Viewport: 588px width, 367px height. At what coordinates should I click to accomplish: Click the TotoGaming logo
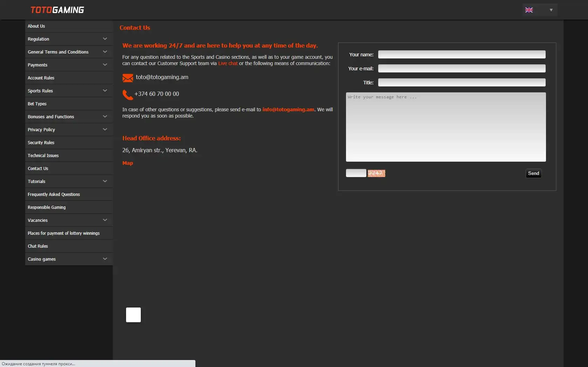point(57,10)
